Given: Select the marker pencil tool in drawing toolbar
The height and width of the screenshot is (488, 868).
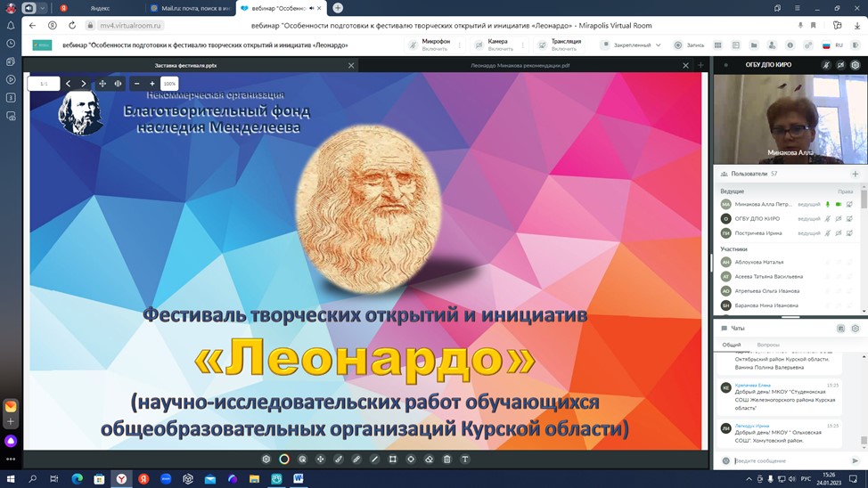Looking at the screenshot, I should pos(356,460).
